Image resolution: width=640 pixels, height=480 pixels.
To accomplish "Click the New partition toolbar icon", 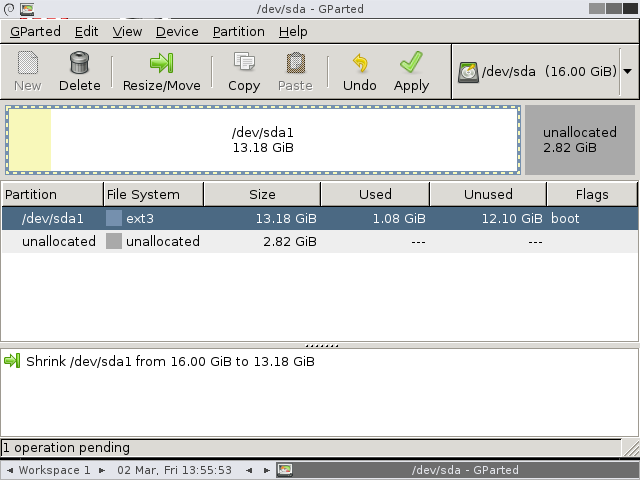I will click(28, 62).
